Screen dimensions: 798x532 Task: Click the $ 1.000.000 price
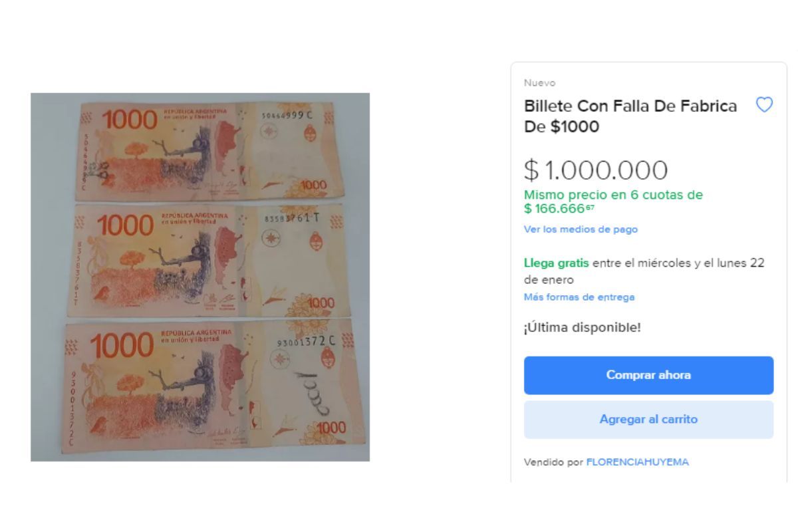(x=596, y=170)
